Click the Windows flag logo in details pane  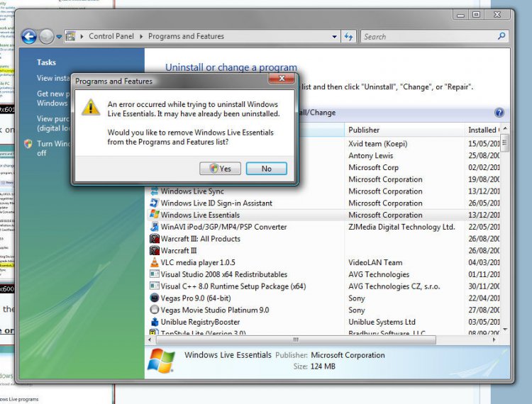click(x=161, y=361)
